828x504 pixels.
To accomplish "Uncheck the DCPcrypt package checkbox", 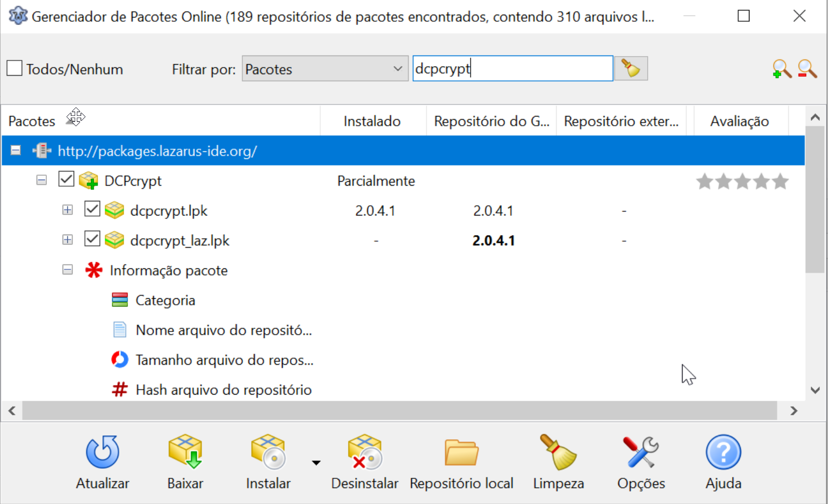I will [x=66, y=179].
